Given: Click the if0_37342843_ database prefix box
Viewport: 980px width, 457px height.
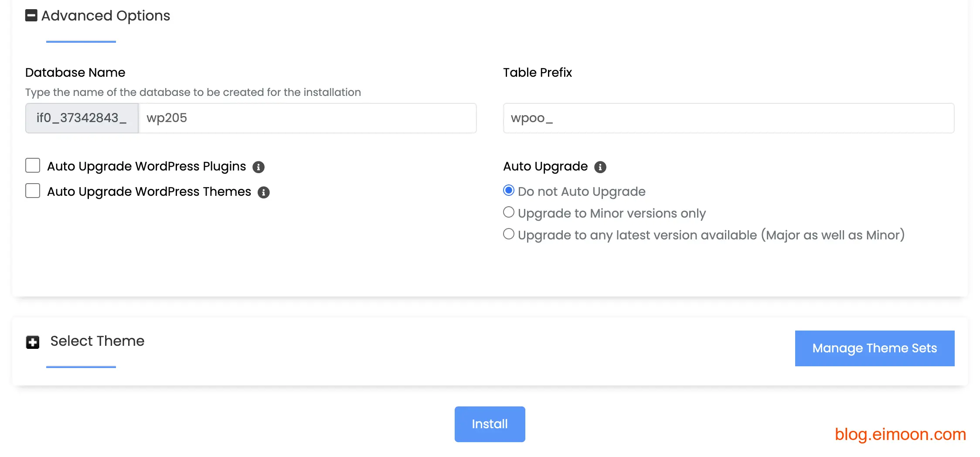Looking at the screenshot, I should (82, 118).
